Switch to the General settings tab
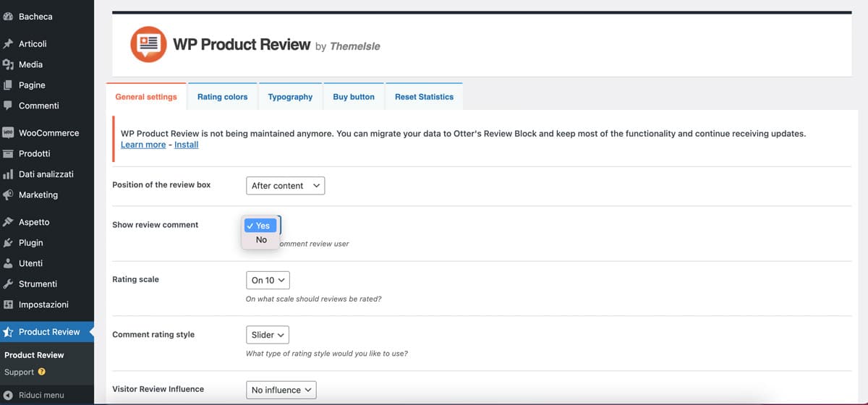Image resolution: width=868 pixels, height=405 pixels. [x=146, y=97]
